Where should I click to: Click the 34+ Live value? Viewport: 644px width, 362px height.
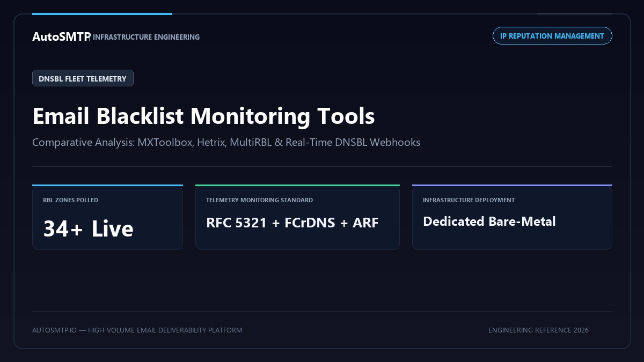click(88, 228)
